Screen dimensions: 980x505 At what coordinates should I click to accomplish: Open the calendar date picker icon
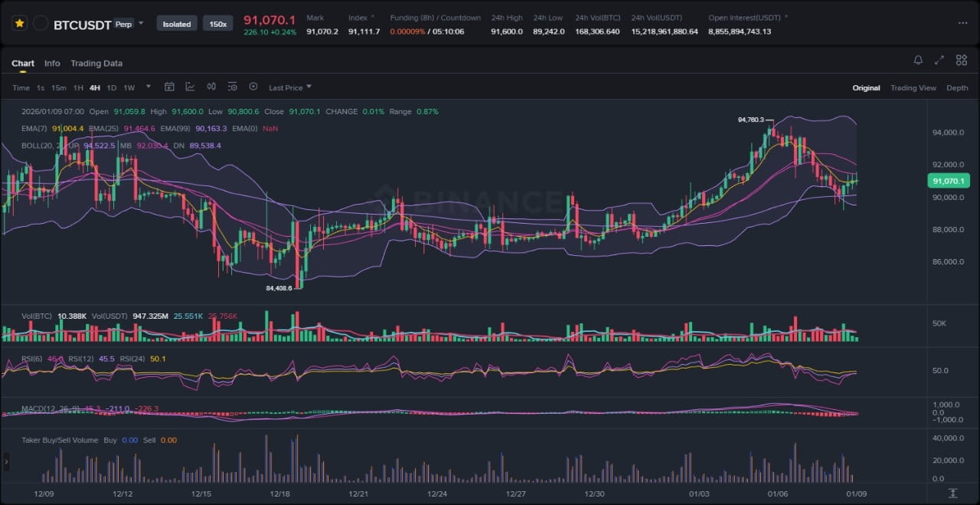click(169, 87)
